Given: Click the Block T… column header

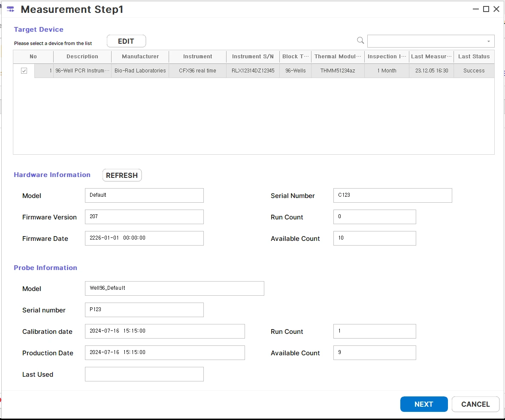Looking at the screenshot, I should [x=295, y=57].
